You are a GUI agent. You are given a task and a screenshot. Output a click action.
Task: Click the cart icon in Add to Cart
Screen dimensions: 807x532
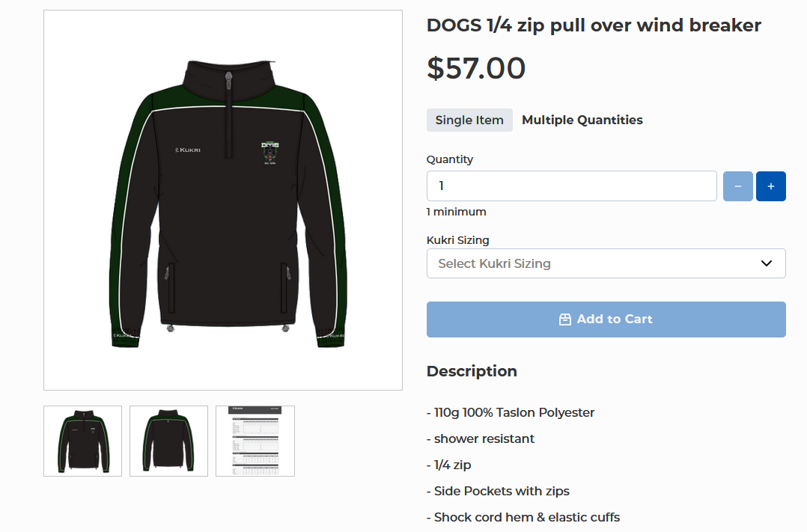tap(565, 319)
